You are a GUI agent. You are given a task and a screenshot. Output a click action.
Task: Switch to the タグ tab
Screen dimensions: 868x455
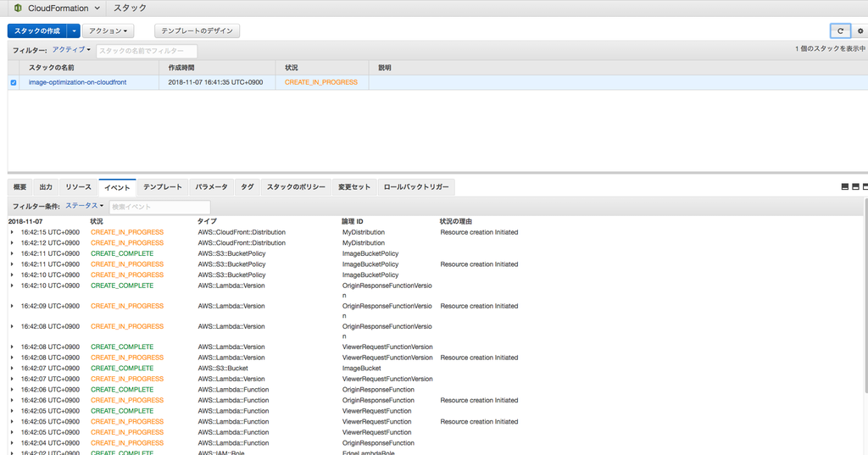point(248,187)
